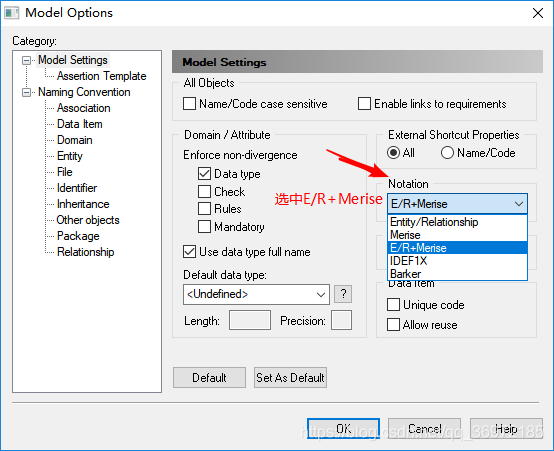Select Relationship in the category tree
Viewport: 554px width, 451px height.
click(x=86, y=252)
